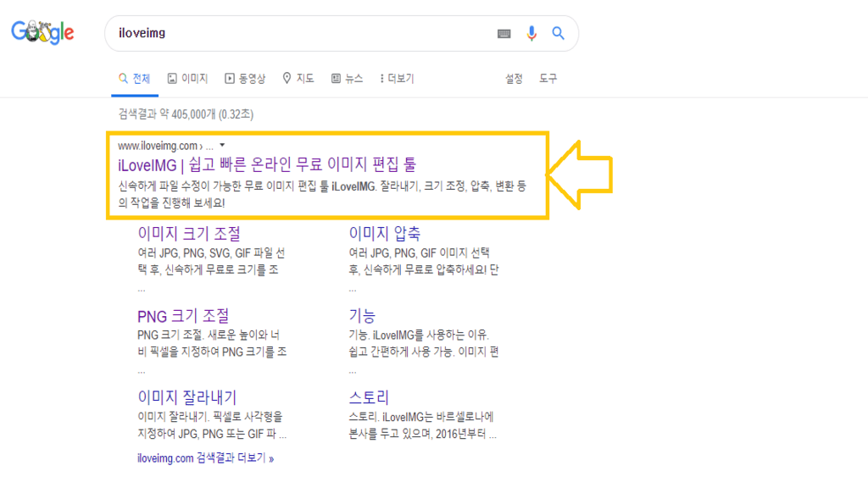Open the on-screen keyboard icon
Screen dimensions: 868x488
coord(504,34)
